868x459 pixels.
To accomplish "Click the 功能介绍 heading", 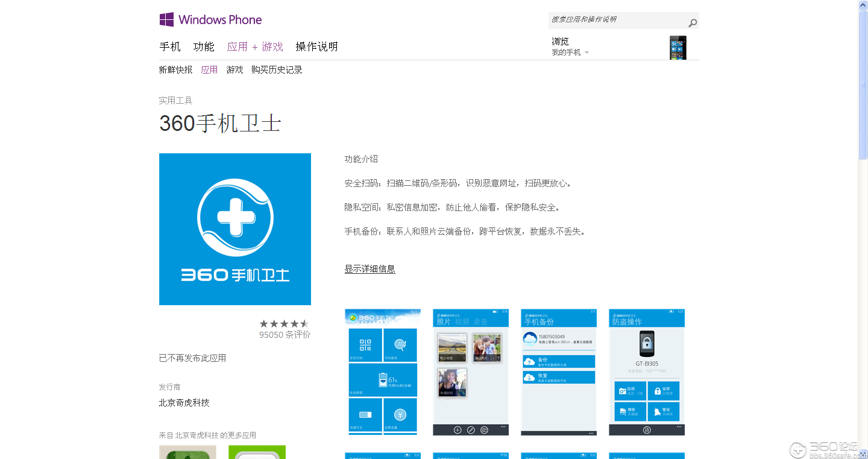I will pos(361,159).
